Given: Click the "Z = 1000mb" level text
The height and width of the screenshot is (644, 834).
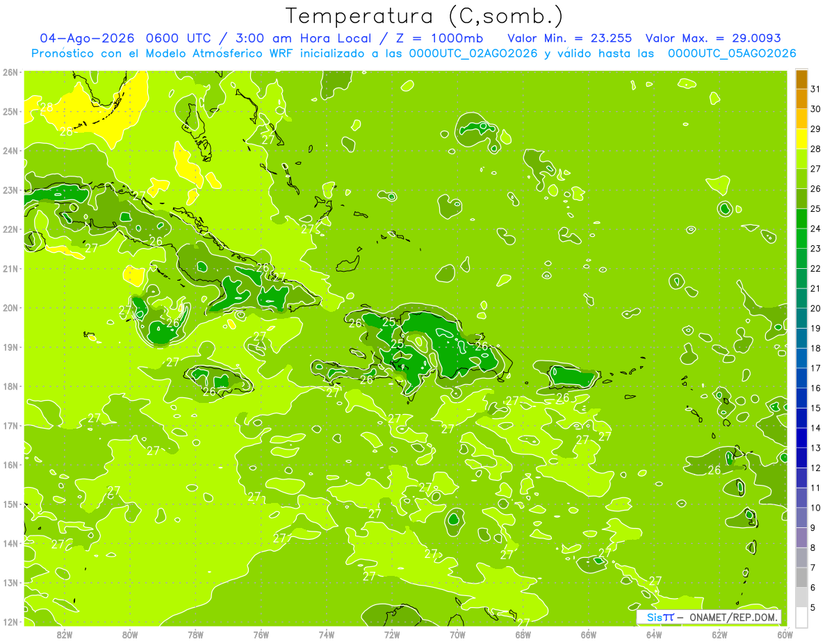Looking at the screenshot, I should click(x=438, y=38).
